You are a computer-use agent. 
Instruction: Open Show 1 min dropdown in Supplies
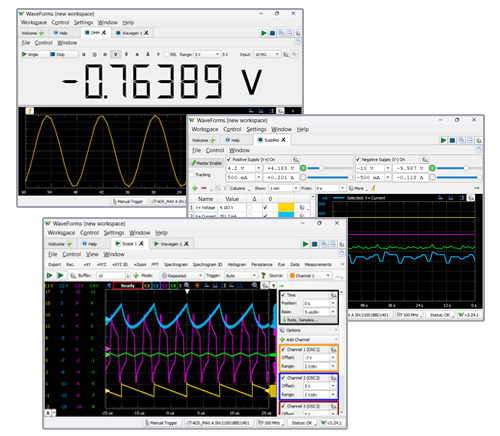tap(284, 188)
